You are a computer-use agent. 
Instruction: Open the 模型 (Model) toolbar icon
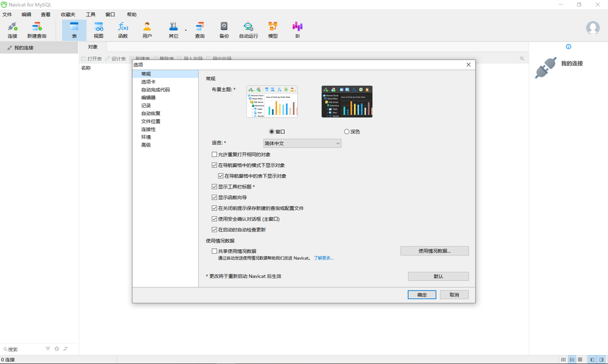click(272, 29)
